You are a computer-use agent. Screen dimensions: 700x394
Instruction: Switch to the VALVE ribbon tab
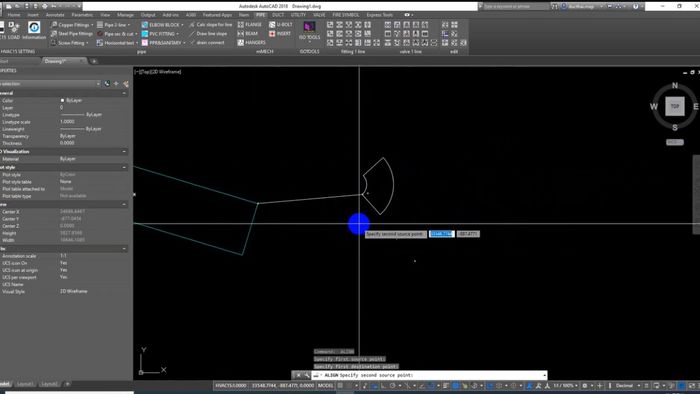[x=319, y=15]
